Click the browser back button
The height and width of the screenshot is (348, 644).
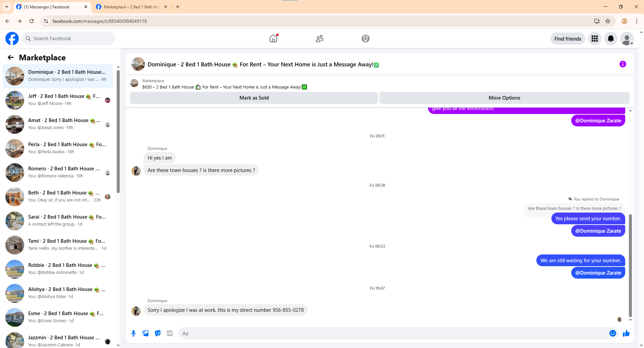(x=7, y=21)
